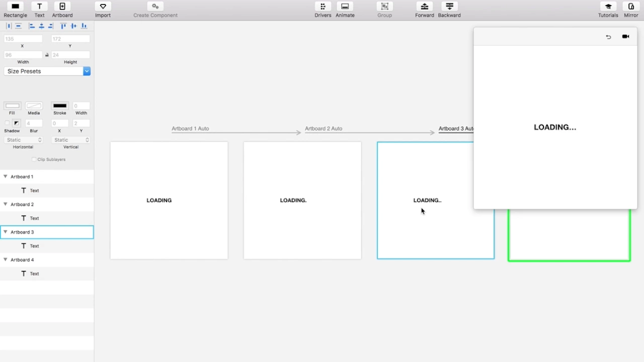644x362 pixels.
Task: Click the LOADING. text on second artboard
Action: [x=293, y=200]
